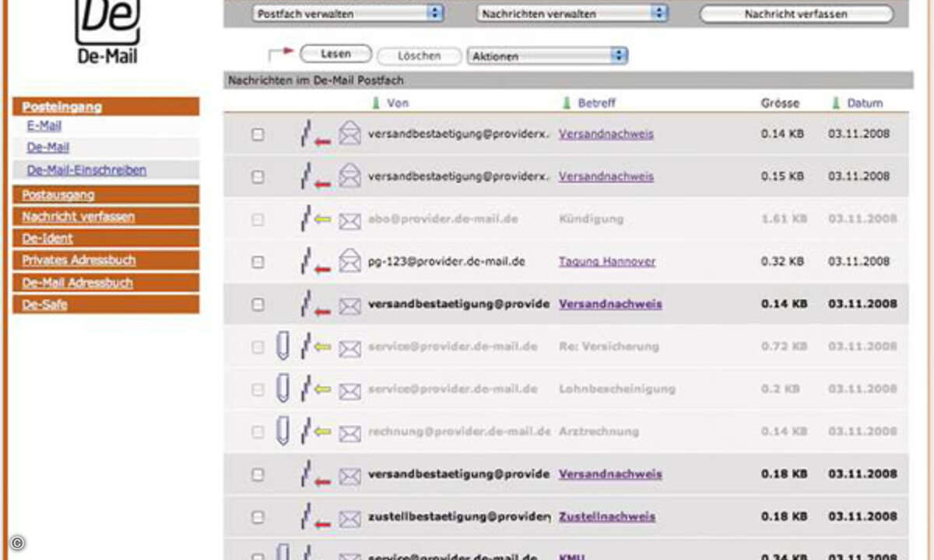Tick the checkbox for the Zustellnachweis message
This screenshot has width=934, height=560.
click(258, 516)
